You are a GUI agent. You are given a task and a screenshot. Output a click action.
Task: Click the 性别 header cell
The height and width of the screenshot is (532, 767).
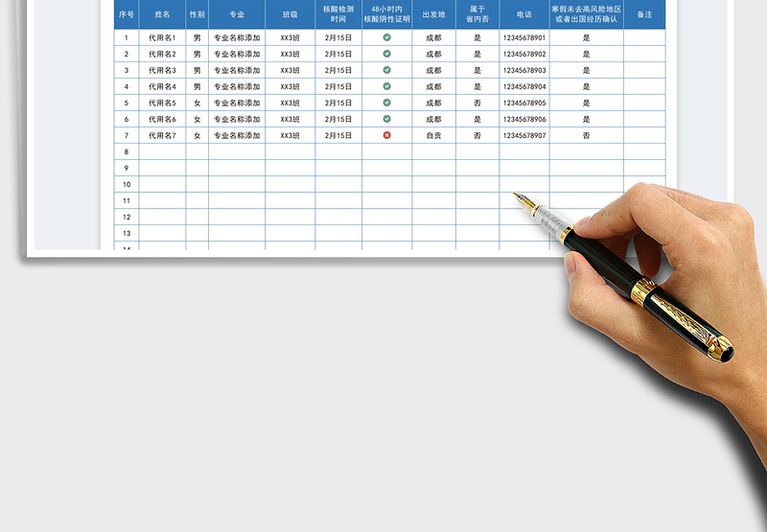[197, 15]
